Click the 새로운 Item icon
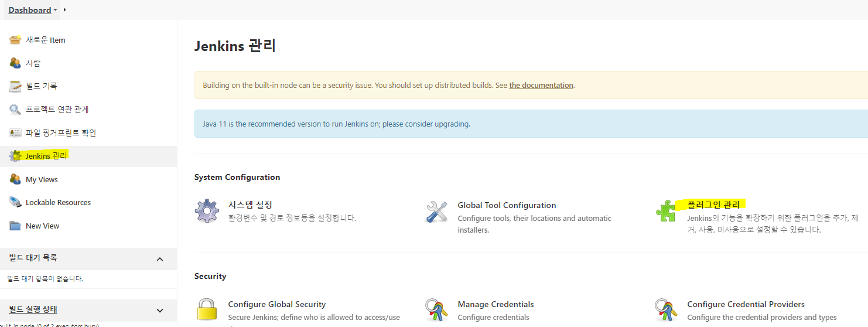This screenshot has height=327, width=868. pyautogui.click(x=15, y=40)
